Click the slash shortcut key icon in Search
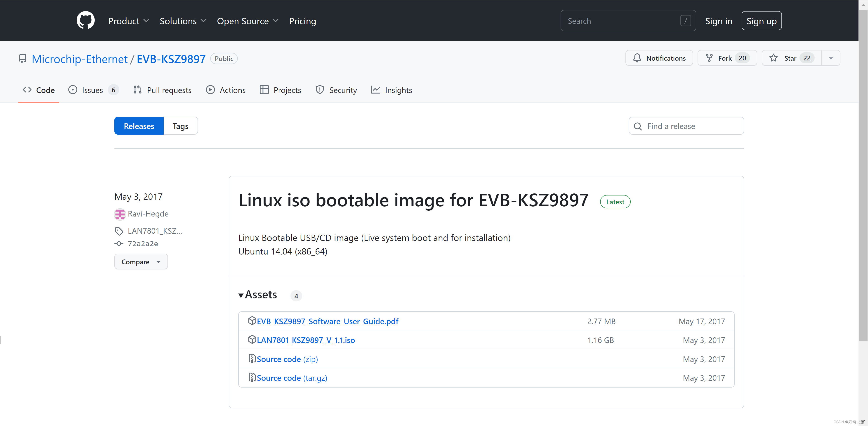 click(685, 21)
